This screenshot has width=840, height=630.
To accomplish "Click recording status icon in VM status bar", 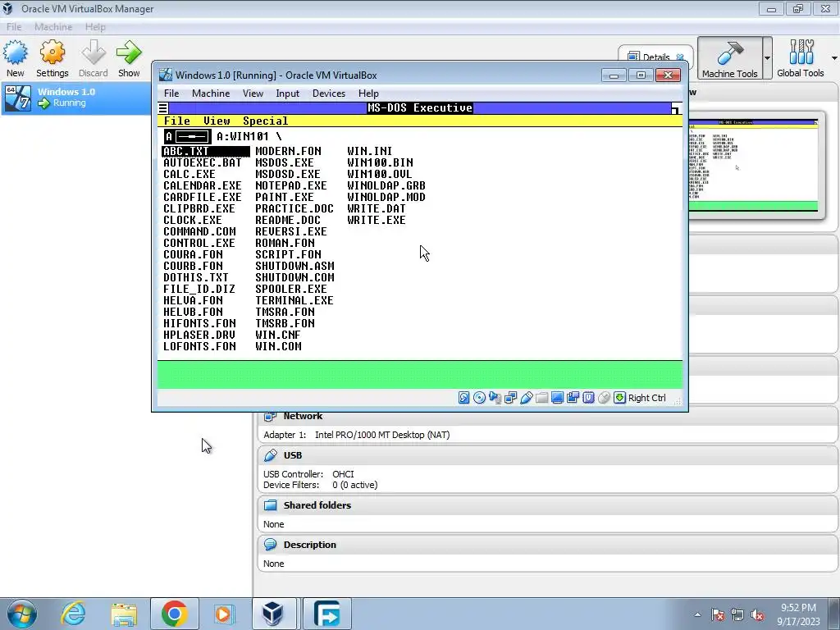I will (573, 398).
